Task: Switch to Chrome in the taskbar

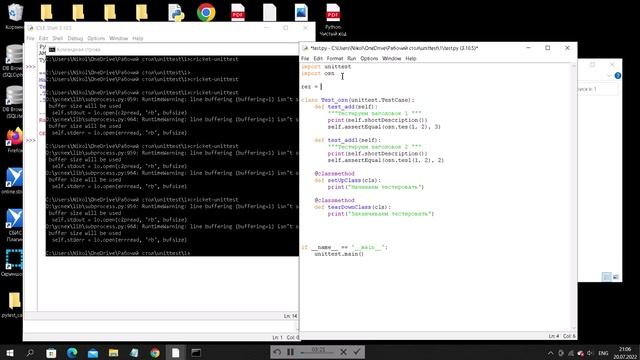Action: tap(155, 353)
